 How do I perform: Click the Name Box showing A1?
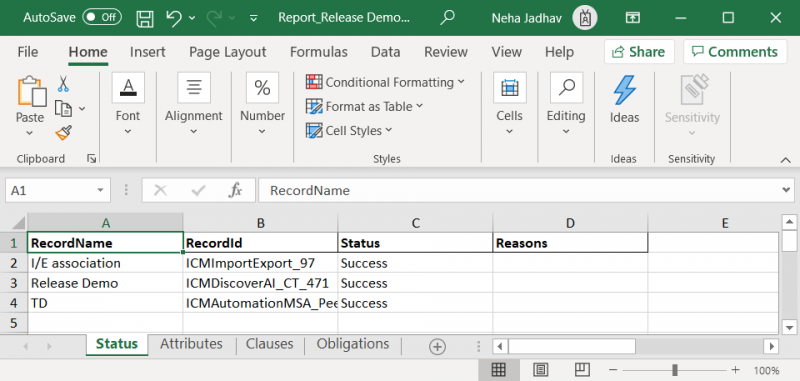pyautogui.click(x=49, y=191)
